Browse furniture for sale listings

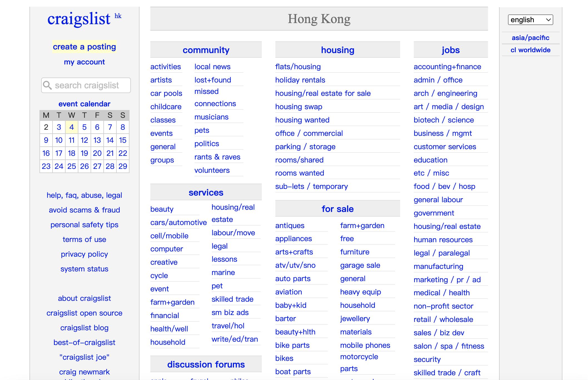[x=355, y=252]
